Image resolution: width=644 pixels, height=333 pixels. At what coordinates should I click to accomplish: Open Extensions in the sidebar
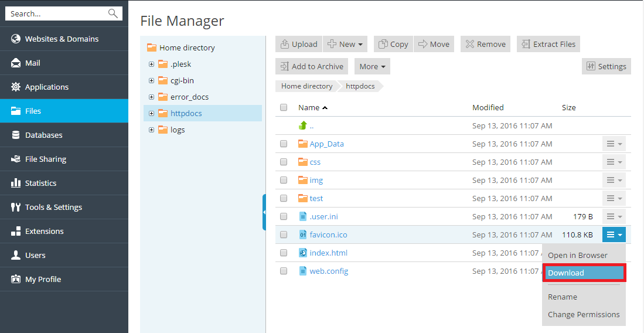44,231
